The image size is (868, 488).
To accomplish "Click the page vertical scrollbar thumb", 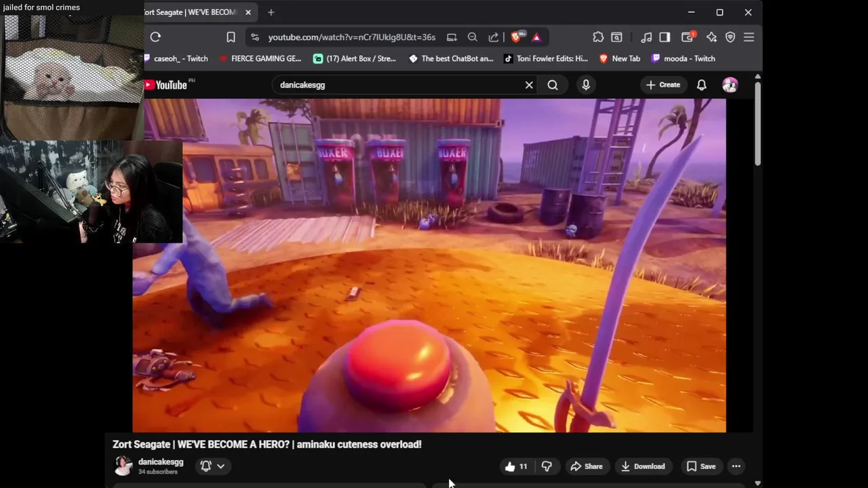I will 757,123.
